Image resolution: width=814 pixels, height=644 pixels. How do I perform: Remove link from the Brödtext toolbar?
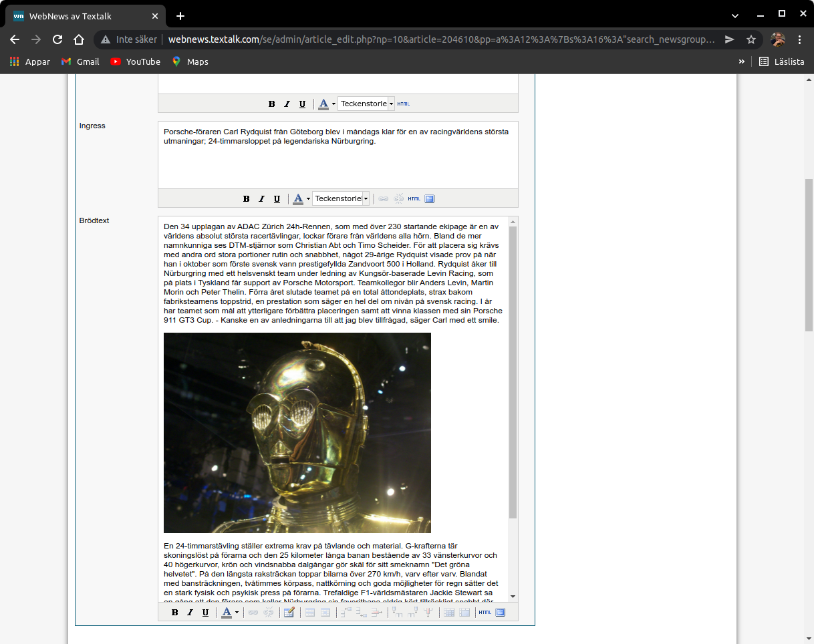coord(269,612)
